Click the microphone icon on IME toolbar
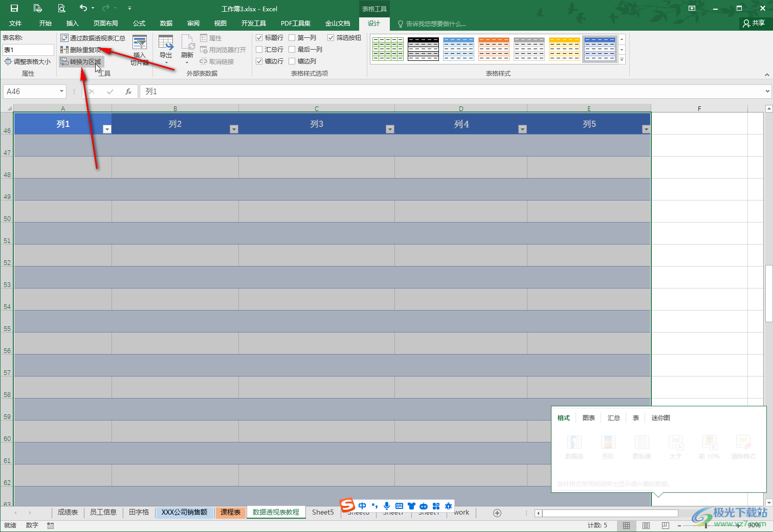 point(387,505)
